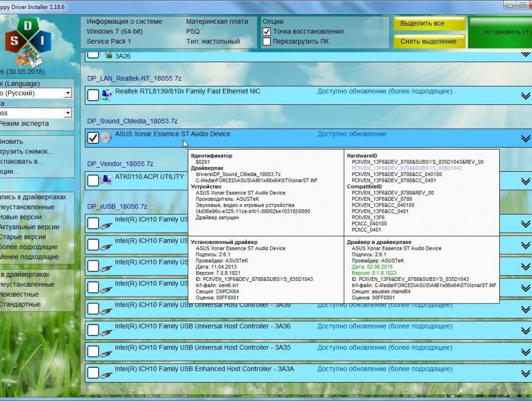Expand the Realtek RTL8139/810x row chevron
The width and height of the screenshot is (532, 401).
(526, 96)
